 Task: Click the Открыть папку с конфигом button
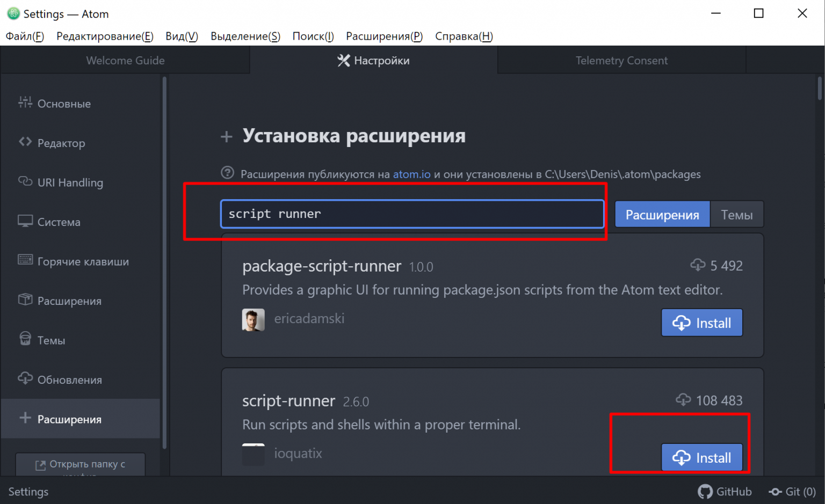click(81, 465)
